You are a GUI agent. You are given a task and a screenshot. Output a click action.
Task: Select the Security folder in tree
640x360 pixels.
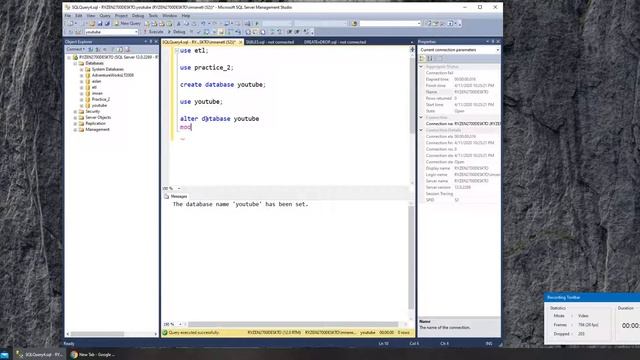pyautogui.click(x=93, y=111)
